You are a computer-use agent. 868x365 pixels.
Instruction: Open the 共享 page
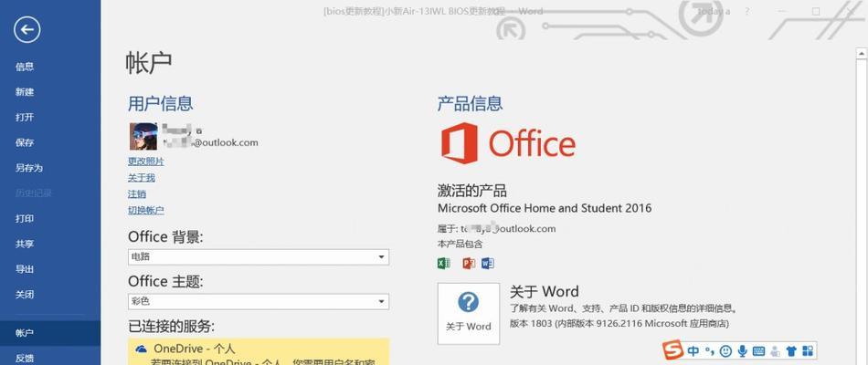pos(25,244)
